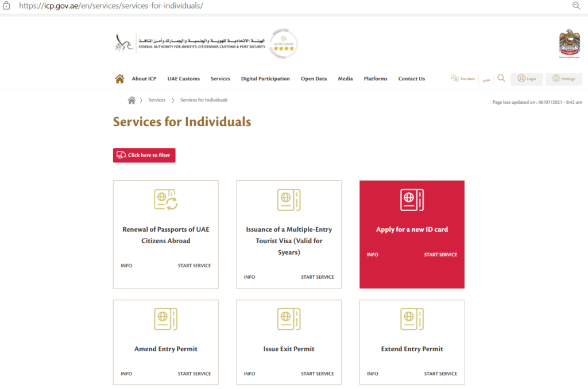Click the UAE flag emblem at top right

click(x=568, y=43)
